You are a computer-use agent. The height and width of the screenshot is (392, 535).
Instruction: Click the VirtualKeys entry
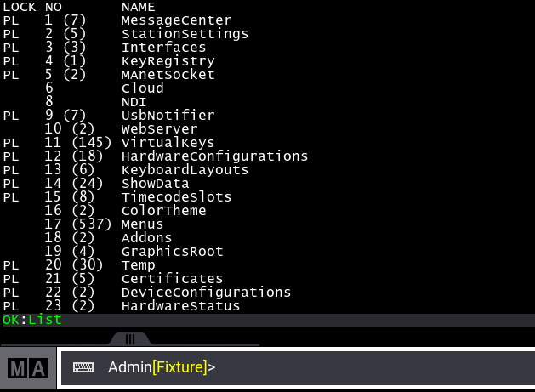(168, 143)
